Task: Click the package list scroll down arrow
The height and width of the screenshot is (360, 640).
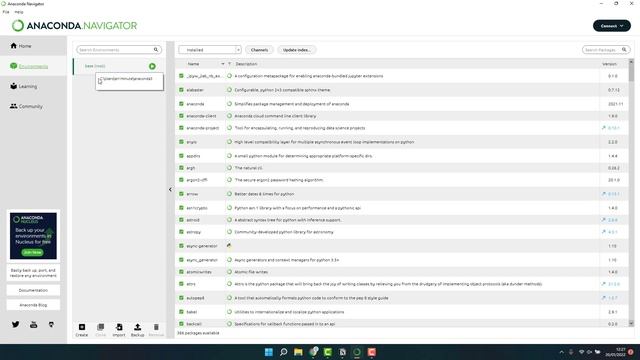Action: pos(631,323)
